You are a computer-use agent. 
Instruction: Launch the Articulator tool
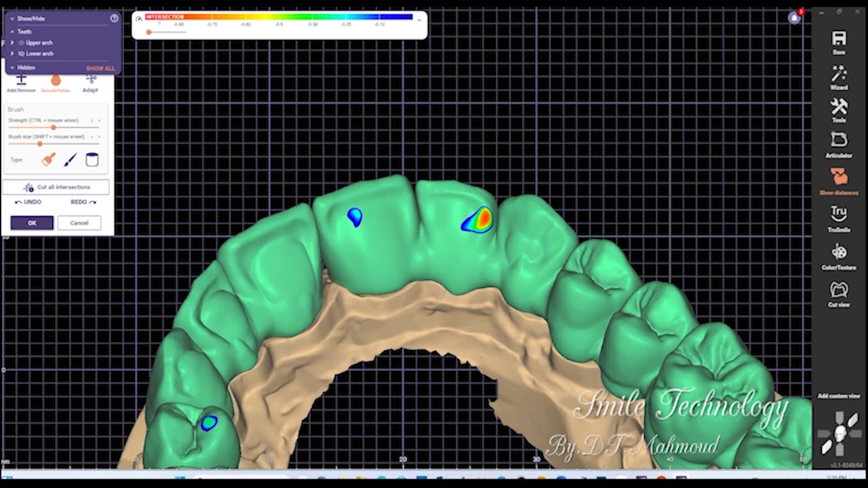click(839, 145)
